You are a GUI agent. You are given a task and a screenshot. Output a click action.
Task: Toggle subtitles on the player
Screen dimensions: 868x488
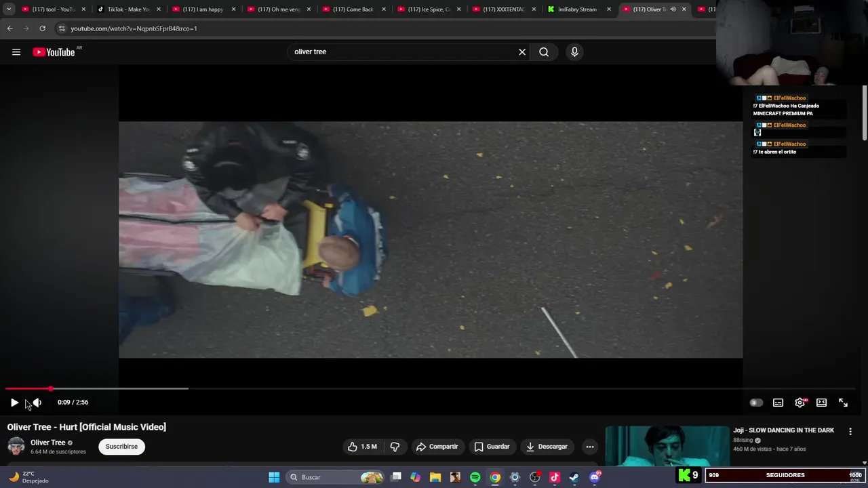tap(778, 403)
